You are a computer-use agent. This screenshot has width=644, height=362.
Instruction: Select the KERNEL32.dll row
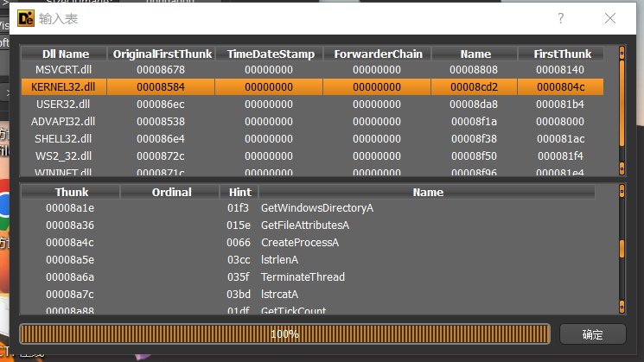tap(313, 87)
